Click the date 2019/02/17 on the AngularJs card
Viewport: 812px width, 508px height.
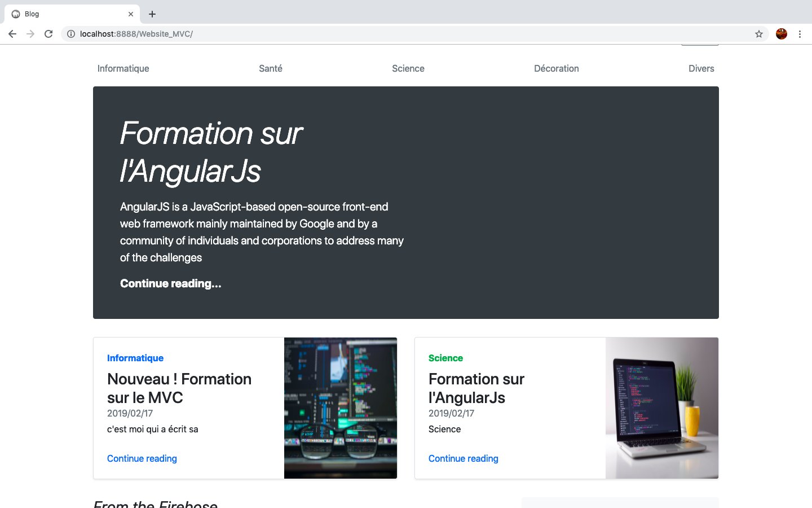click(452, 413)
